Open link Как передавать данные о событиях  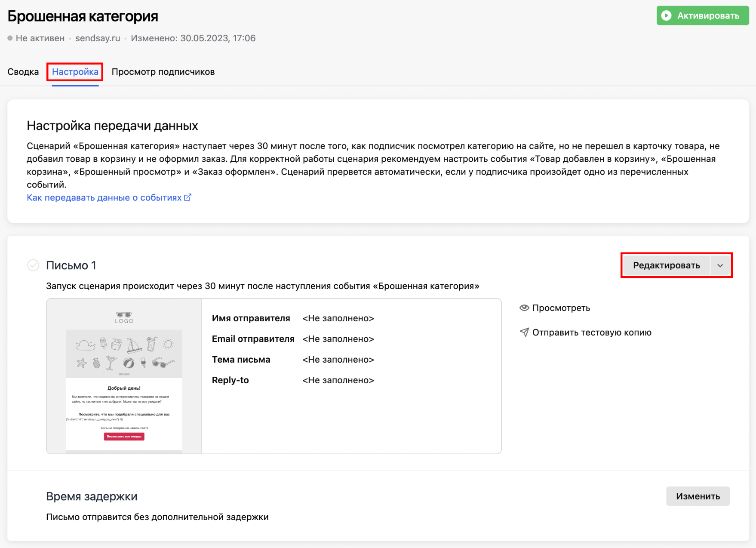(x=104, y=197)
